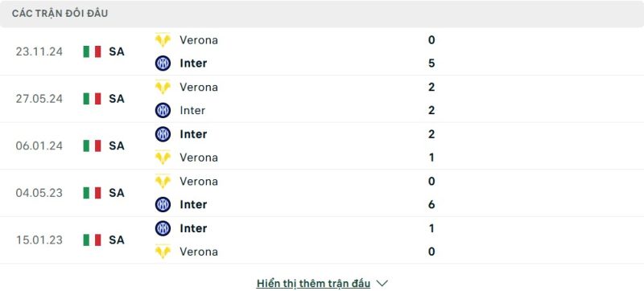Open 'Hiển thị thêm trận đấu' link

(x=313, y=283)
